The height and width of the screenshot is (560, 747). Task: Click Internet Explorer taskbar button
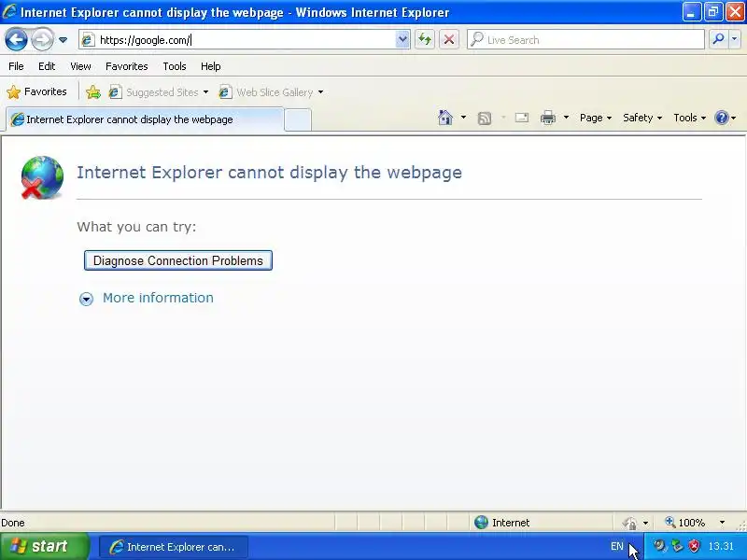pyautogui.click(x=174, y=547)
